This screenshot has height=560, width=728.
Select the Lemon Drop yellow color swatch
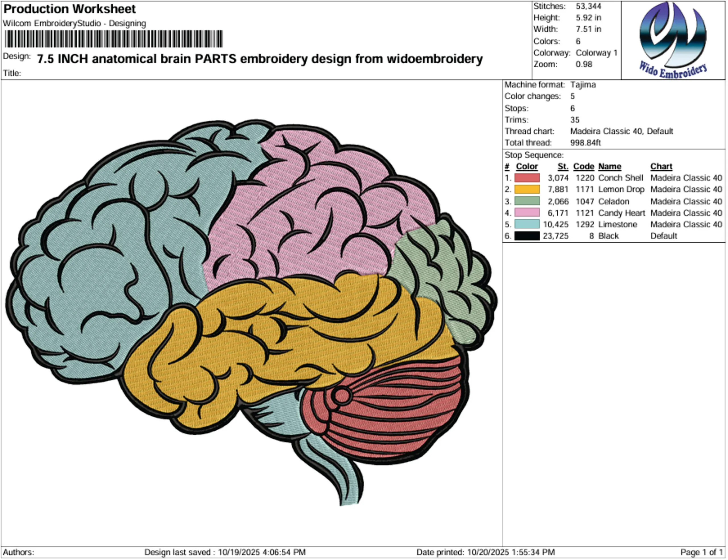pyautogui.click(x=527, y=190)
